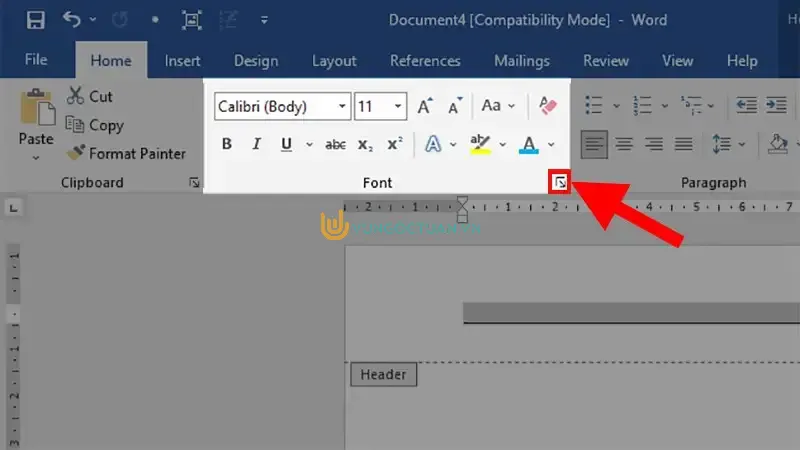Open the Insert tab
The height and width of the screenshot is (450, 800).
coord(182,61)
